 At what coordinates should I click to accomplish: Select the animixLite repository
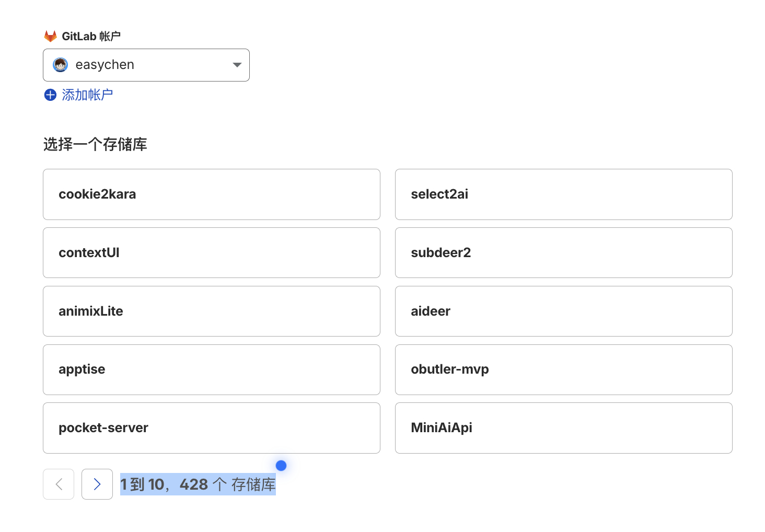click(211, 311)
